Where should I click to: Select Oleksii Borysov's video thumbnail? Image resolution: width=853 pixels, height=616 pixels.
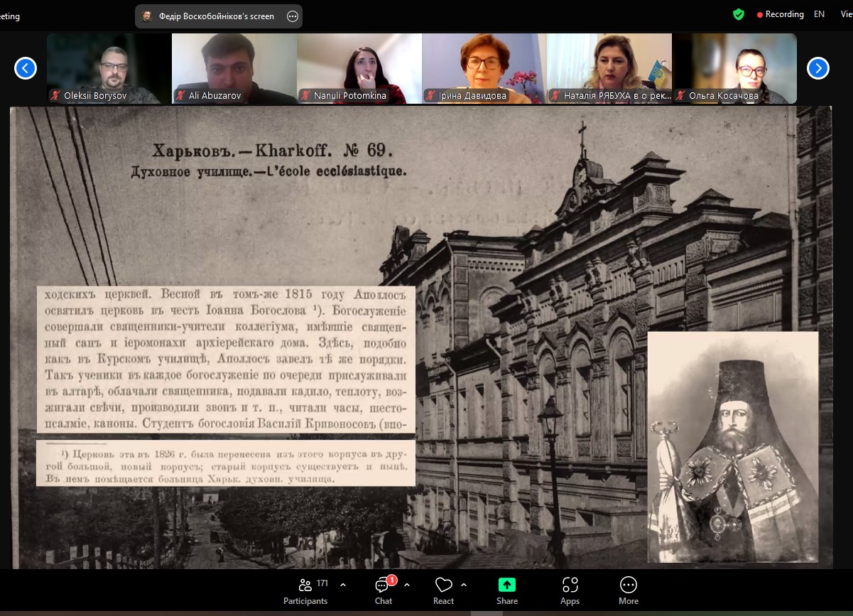[109, 68]
